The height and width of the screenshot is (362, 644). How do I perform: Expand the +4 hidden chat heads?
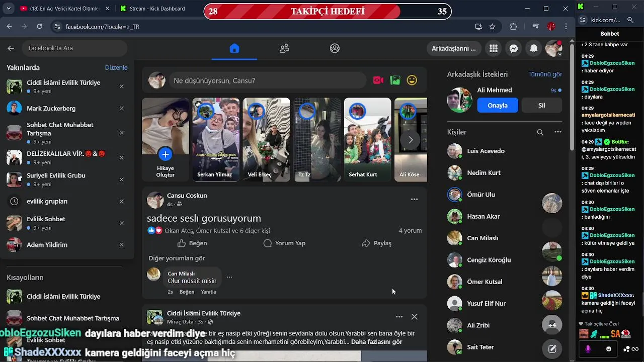click(x=552, y=325)
